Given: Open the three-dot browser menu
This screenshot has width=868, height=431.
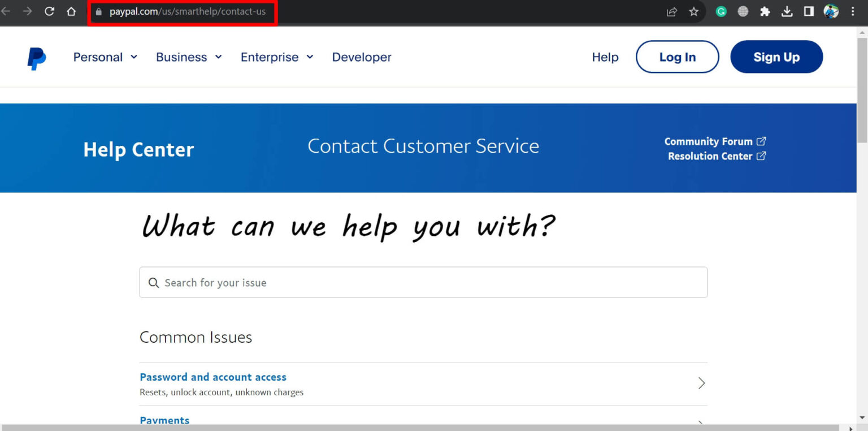Looking at the screenshot, I should 852,11.
